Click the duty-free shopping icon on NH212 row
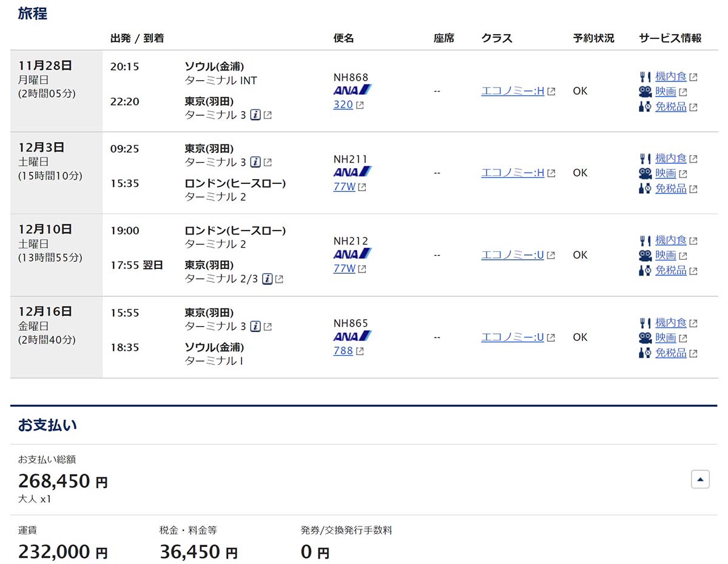Viewport: 728px width, 564px height. click(x=645, y=271)
